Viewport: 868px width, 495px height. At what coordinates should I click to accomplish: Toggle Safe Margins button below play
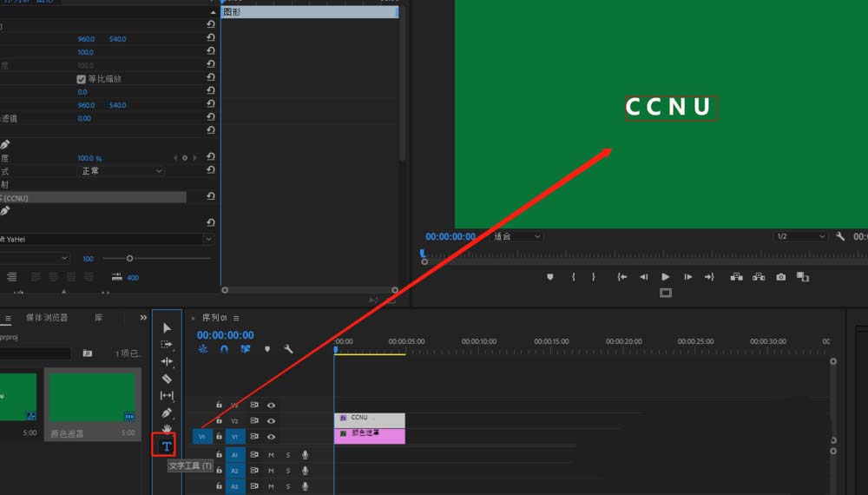tap(666, 293)
